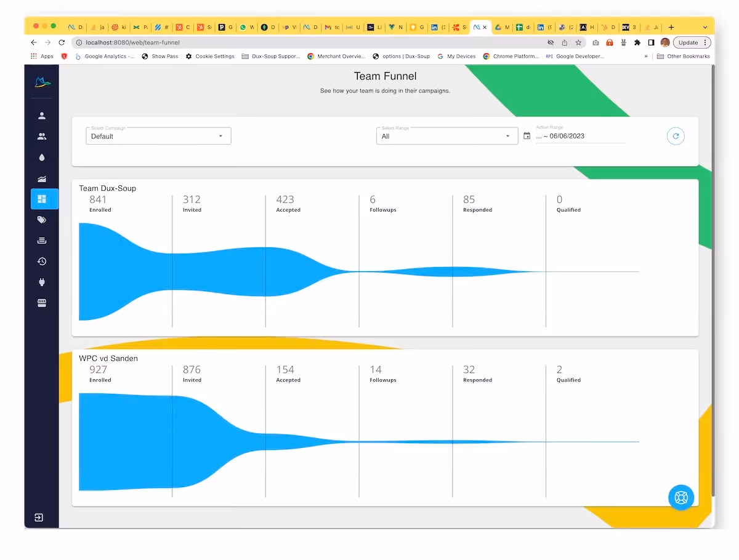Screen dimensions: 739x560
Task: Open the options | Dux-Soup bookmark
Action: click(x=402, y=56)
